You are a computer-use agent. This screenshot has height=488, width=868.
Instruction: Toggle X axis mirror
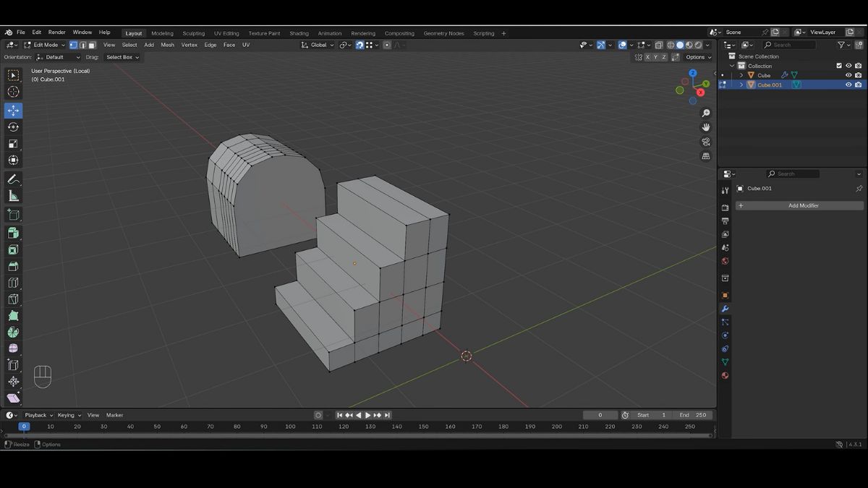click(x=648, y=57)
